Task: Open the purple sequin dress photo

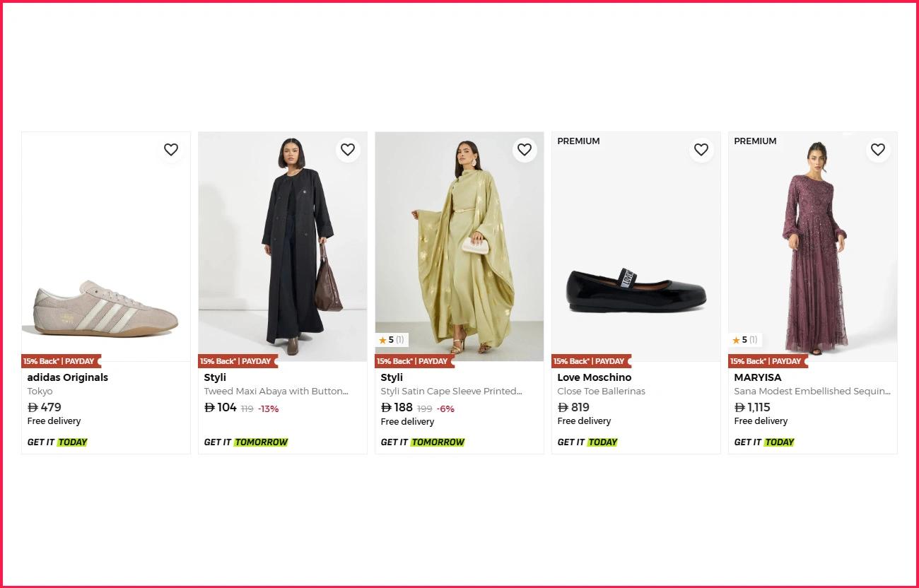Action: tap(813, 247)
